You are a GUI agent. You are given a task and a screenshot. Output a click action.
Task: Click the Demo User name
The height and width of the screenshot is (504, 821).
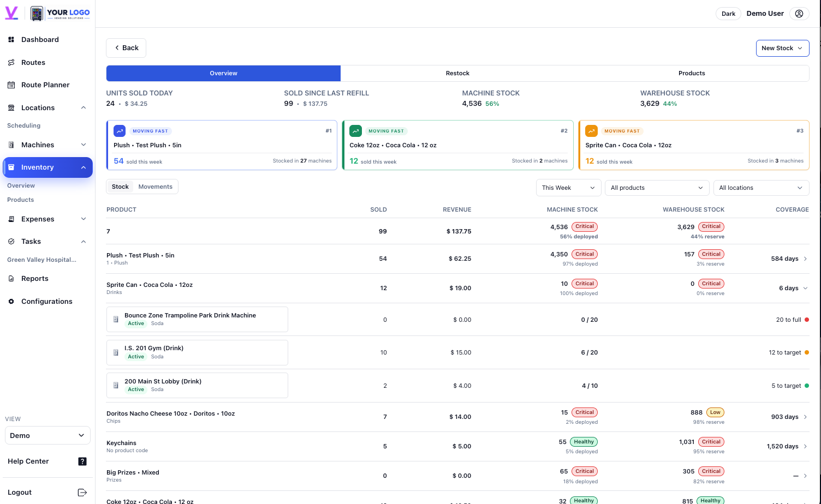(765, 14)
